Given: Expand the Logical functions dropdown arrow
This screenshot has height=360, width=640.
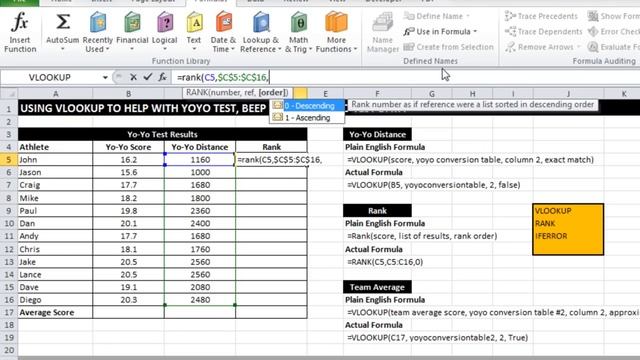Looking at the screenshot, I should pos(164,49).
